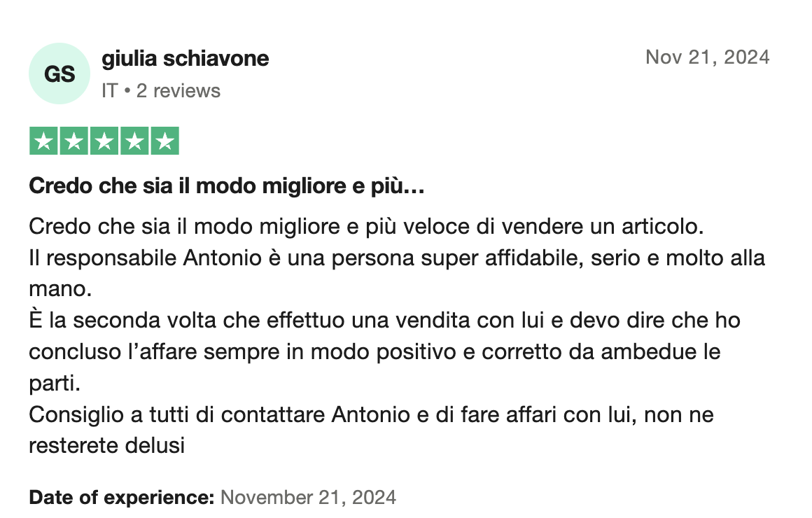Image resolution: width=812 pixels, height=518 pixels.
Task: Click the November 21, 2024 experience date
Action: 308,498
